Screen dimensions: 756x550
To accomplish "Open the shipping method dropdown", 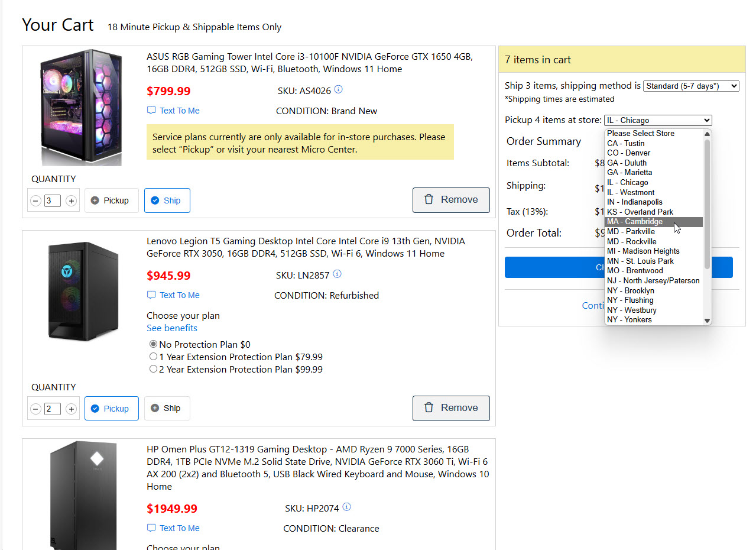I will 691,86.
